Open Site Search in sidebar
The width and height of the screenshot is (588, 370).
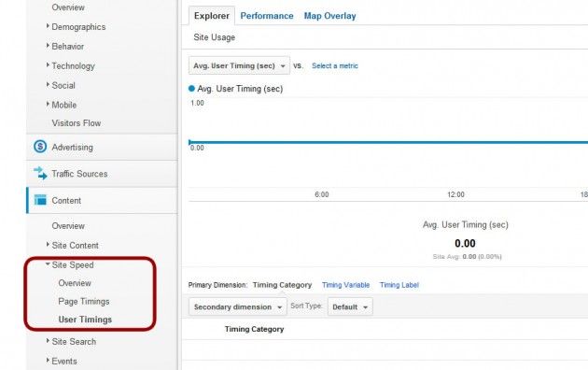pyautogui.click(x=74, y=341)
